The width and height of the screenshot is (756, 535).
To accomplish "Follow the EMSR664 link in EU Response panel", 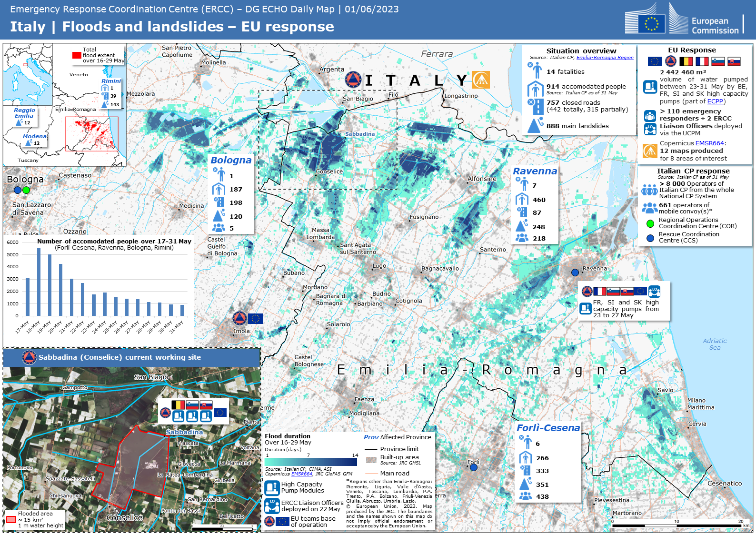I will pyautogui.click(x=709, y=143).
